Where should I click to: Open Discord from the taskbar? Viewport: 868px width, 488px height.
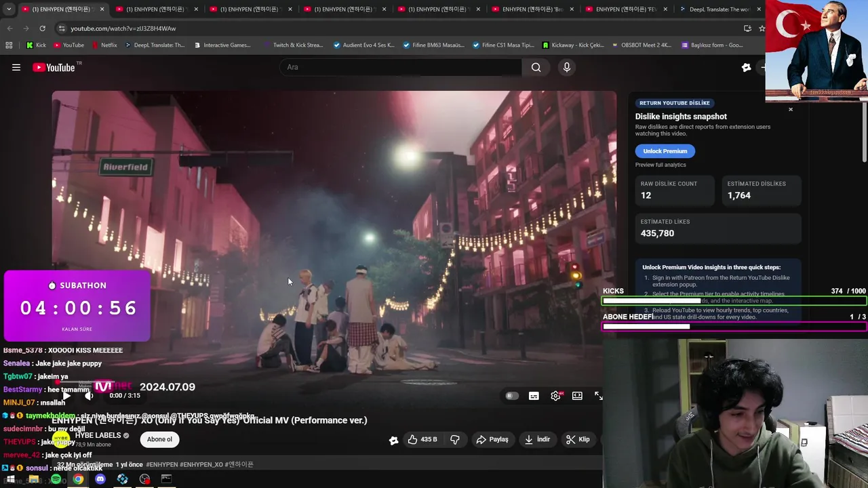pyautogui.click(x=100, y=479)
